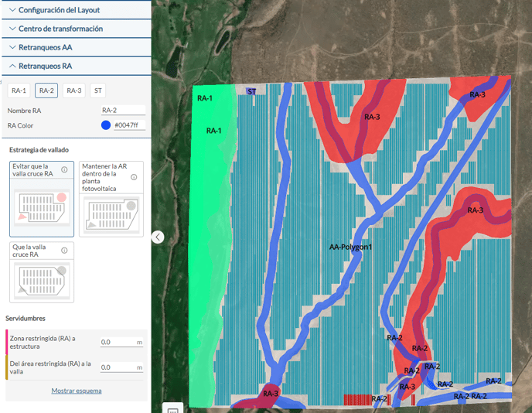Click the Nombre RA text field
Screen dimensions: 532x413
pyautogui.click(x=122, y=111)
